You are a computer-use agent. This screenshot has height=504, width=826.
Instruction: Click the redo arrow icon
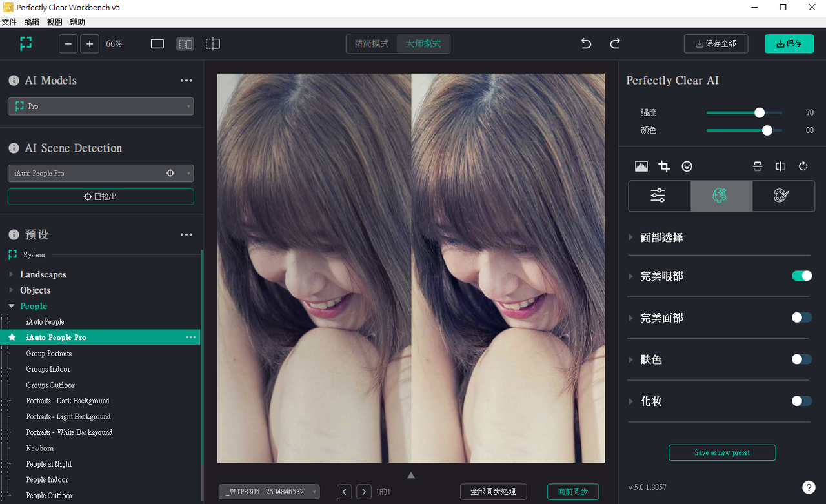coord(615,44)
